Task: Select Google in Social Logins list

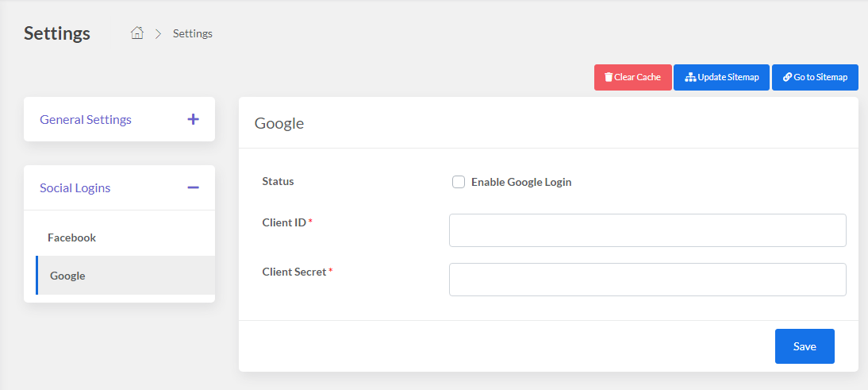Action: [125, 276]
